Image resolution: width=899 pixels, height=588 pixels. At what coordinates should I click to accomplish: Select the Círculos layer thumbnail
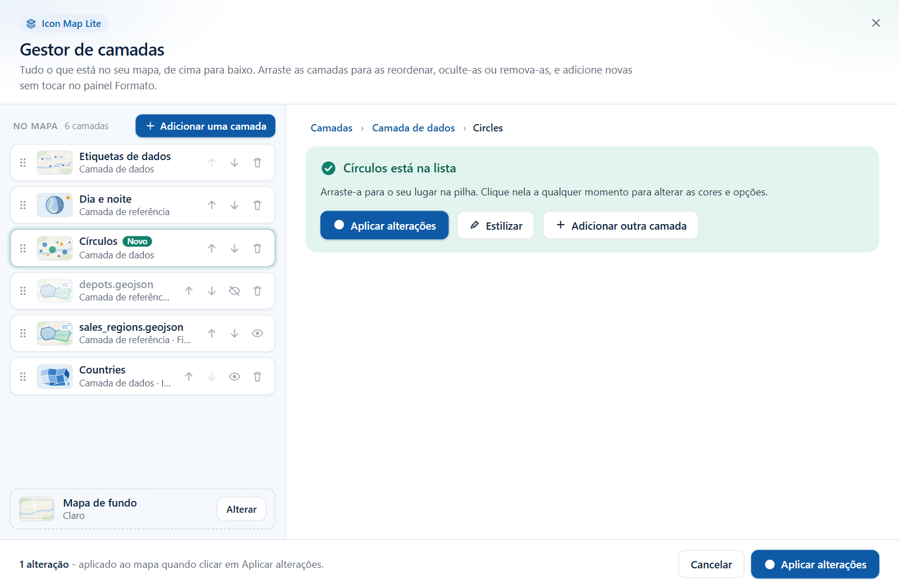point(55,248)
